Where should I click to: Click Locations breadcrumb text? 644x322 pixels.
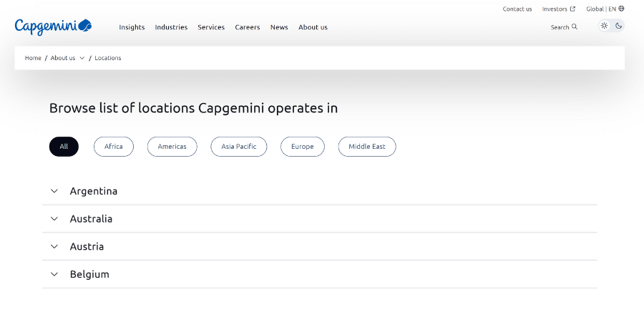pos(108,58)
